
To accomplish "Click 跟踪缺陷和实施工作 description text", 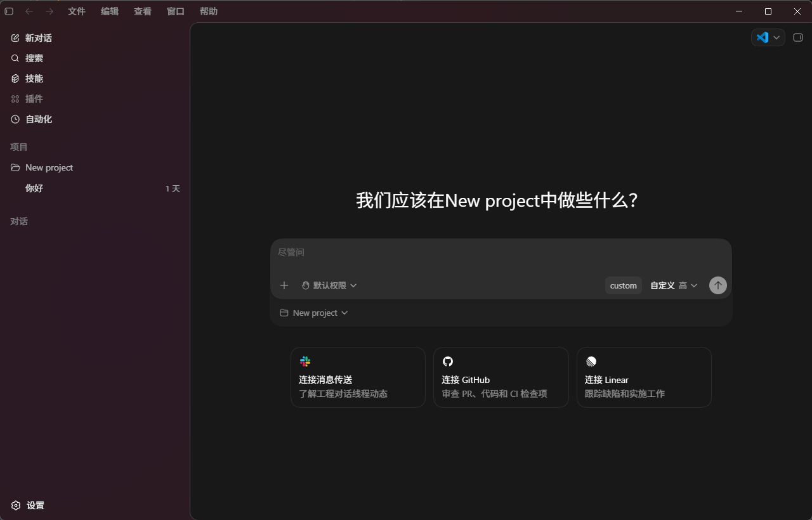I will coord(625,394).
